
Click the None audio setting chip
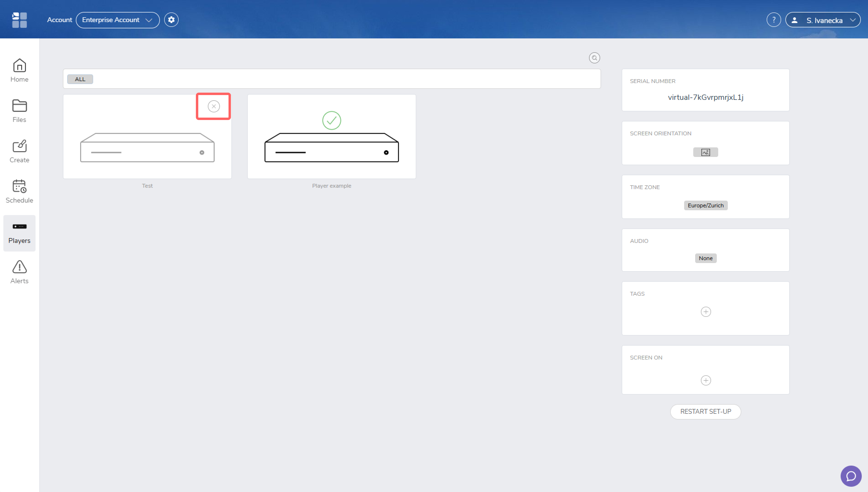tap(705, 258)
